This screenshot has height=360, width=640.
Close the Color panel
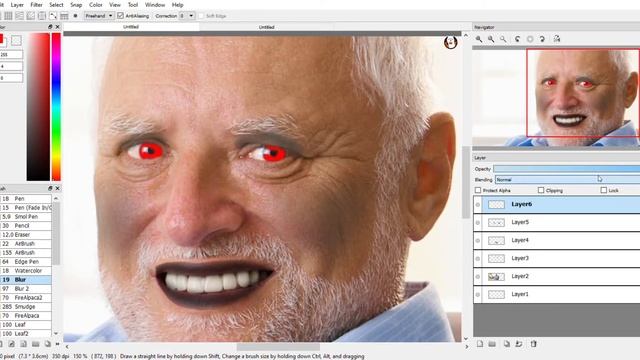tap(58, 27)
